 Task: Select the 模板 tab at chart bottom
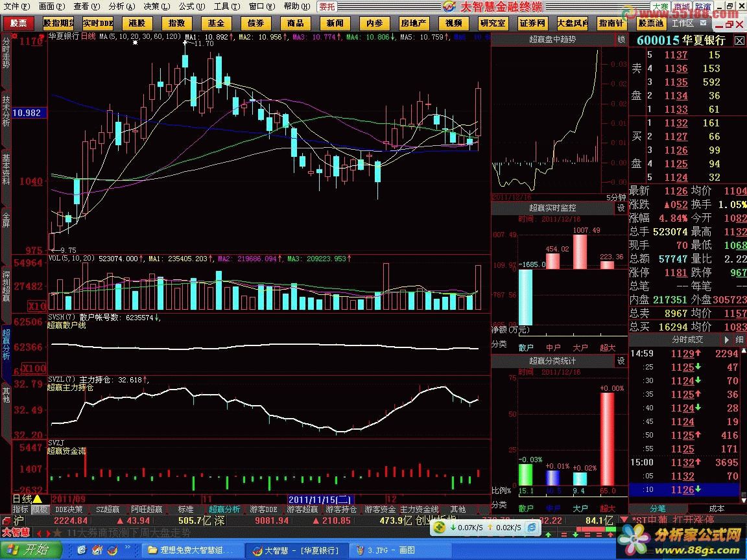[40, 509]
